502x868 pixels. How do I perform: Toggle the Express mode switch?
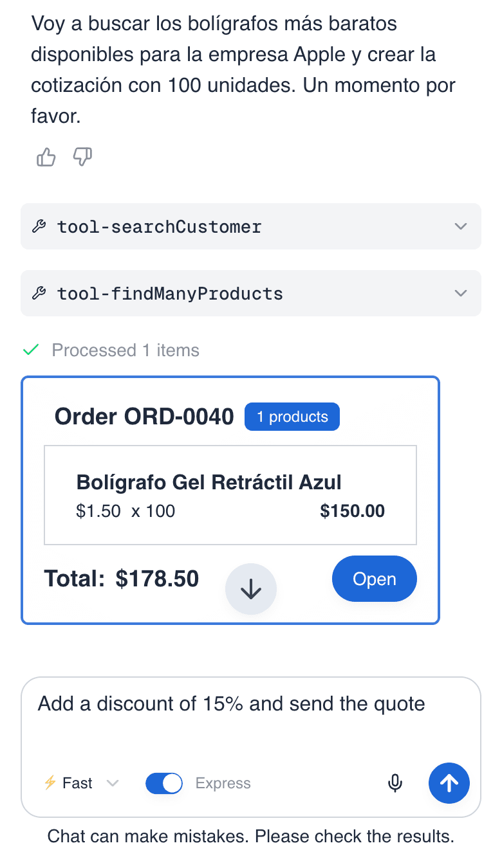(x=163, y=783)
